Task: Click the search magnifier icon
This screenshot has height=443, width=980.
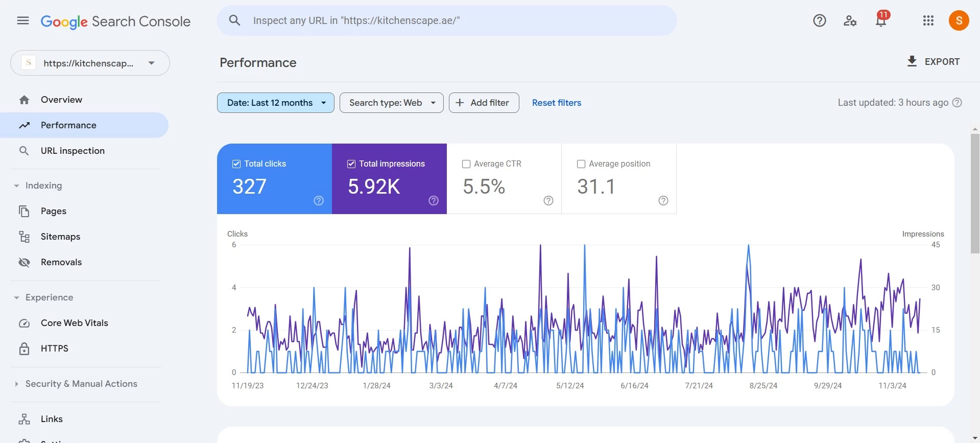Action: point(234,20)
